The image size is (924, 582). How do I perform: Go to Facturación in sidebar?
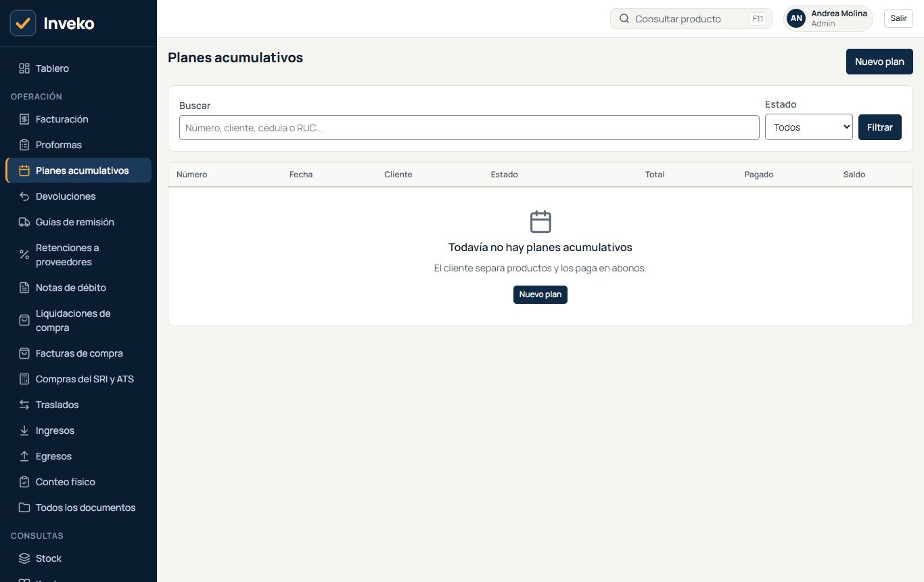(78, 119)
